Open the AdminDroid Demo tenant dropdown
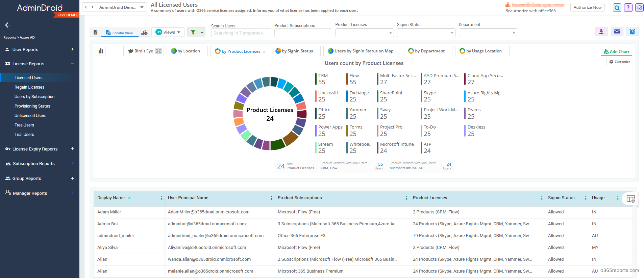Image resolution: width=644 pixels, height=278 pixels. click(x=122, y=7)
